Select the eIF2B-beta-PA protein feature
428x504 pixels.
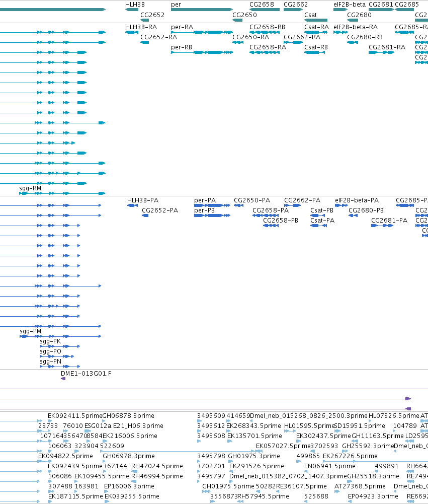coord(341,205)
